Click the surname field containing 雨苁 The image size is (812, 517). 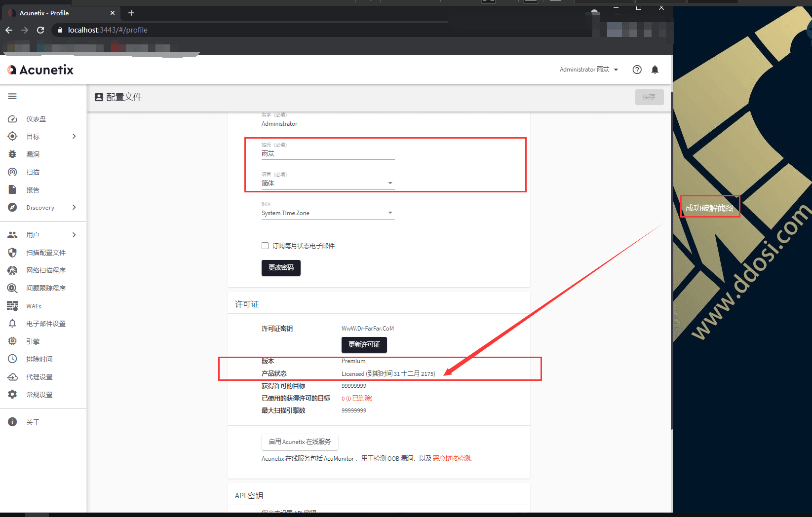(x=328, y=154)
